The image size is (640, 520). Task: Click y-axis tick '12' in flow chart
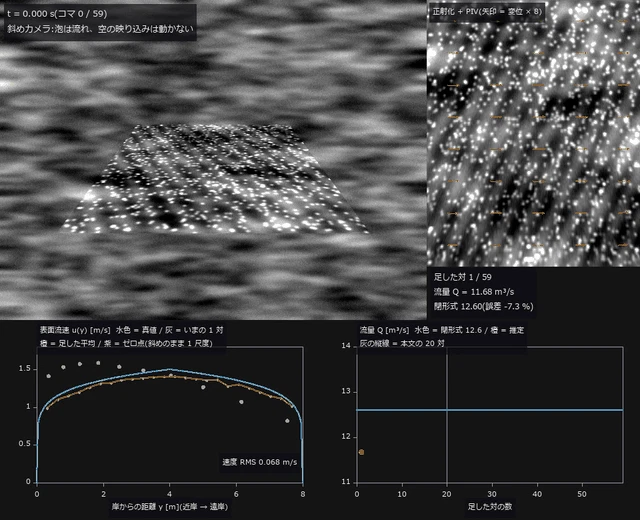[x=346, y=437]
